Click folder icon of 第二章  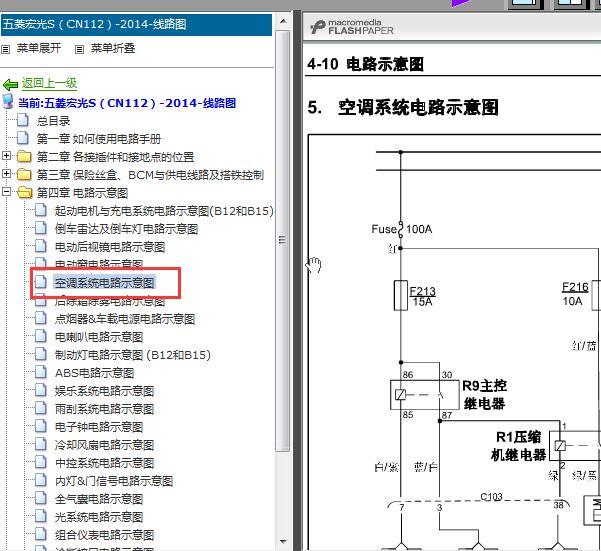pyautogui.click(x=24, y=156)
